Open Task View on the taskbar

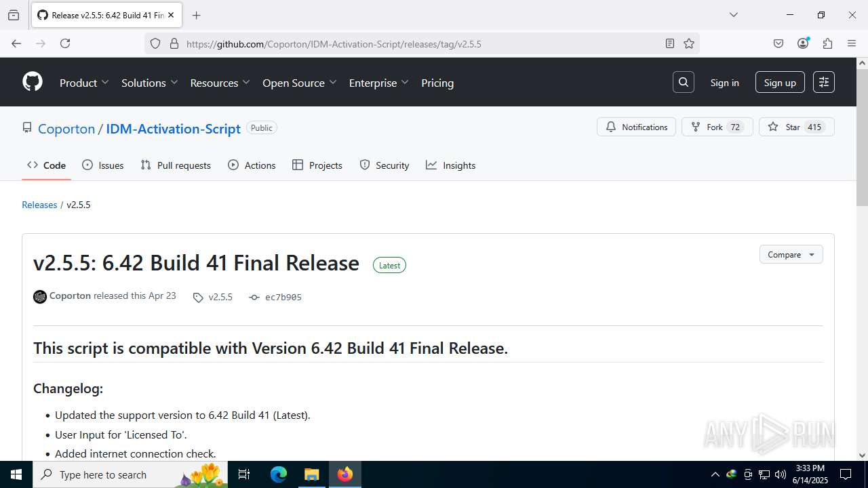(x=245, y=474)
